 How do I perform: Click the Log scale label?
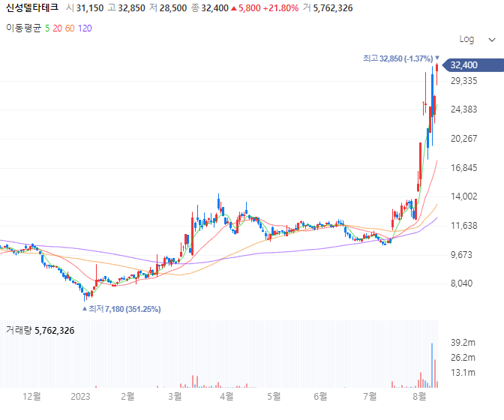click(466, 39)
